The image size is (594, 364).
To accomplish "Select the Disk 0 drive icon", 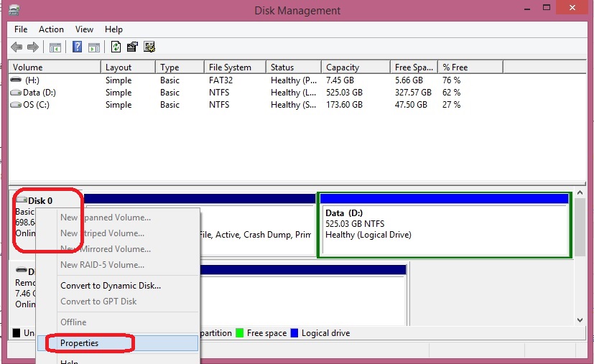I will (x=21, y=201).
